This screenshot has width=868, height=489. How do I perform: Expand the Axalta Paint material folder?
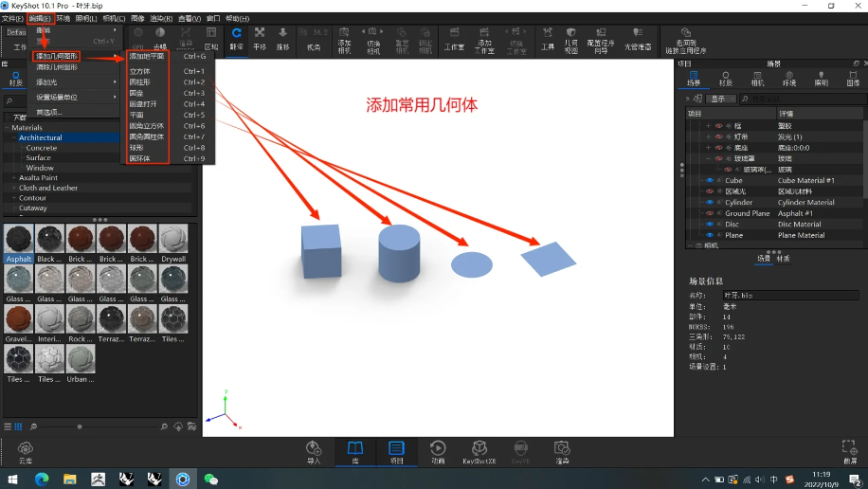pos(13,177)
